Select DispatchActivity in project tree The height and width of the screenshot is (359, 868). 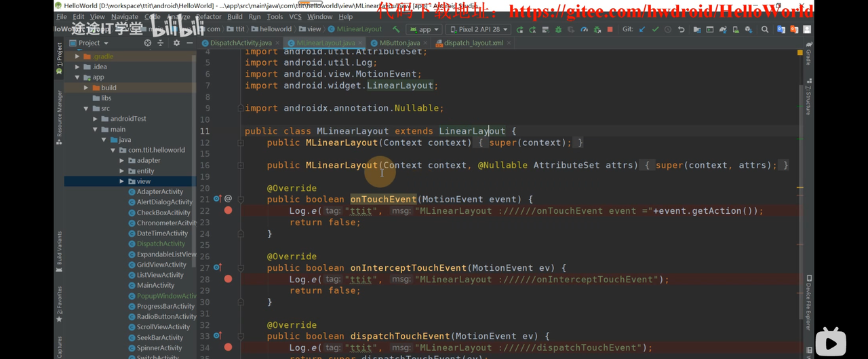(x=161, y=244)
